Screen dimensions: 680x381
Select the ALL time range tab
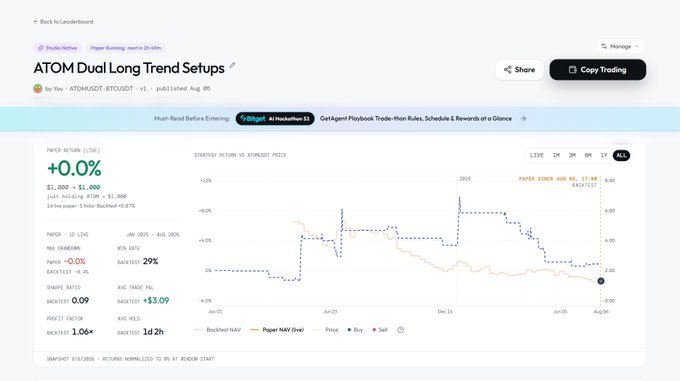tap(621, 155)
